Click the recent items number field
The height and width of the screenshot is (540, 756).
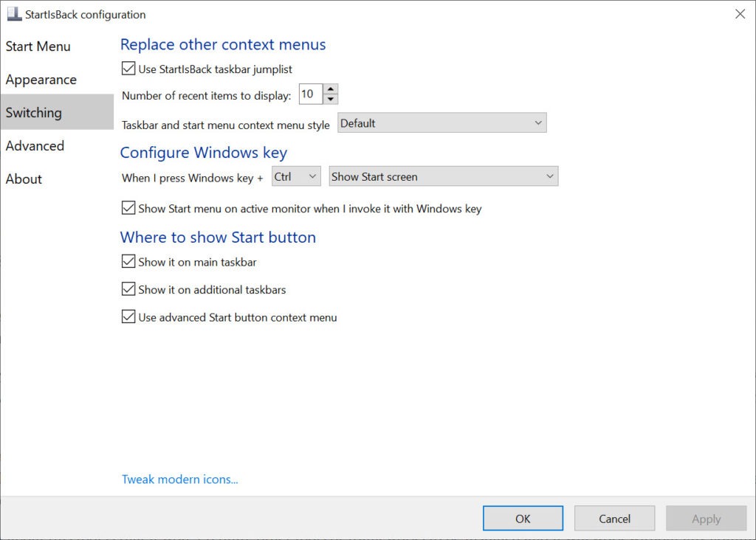311,94
